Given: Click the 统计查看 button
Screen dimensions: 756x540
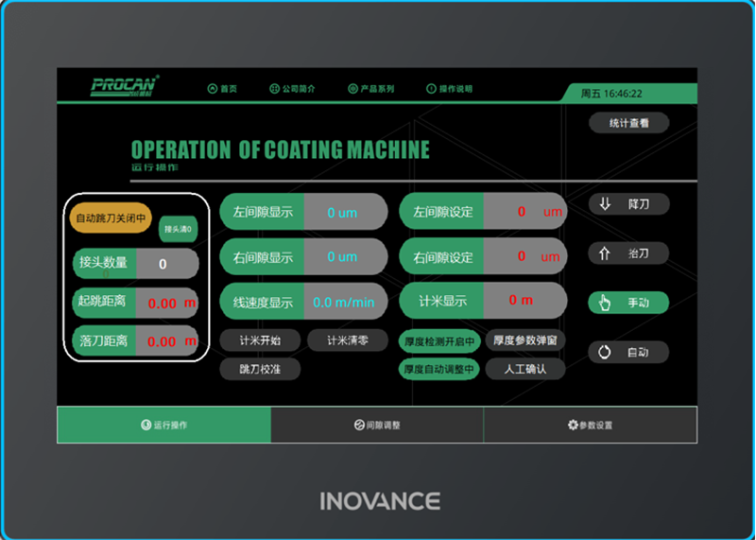Looking at the screenshot, I should 628,123.
